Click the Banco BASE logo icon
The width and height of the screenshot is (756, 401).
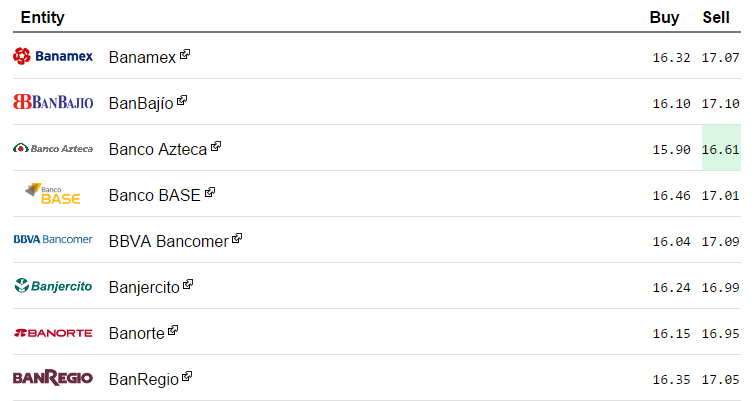pyautogui.click(x=53, y=194)
